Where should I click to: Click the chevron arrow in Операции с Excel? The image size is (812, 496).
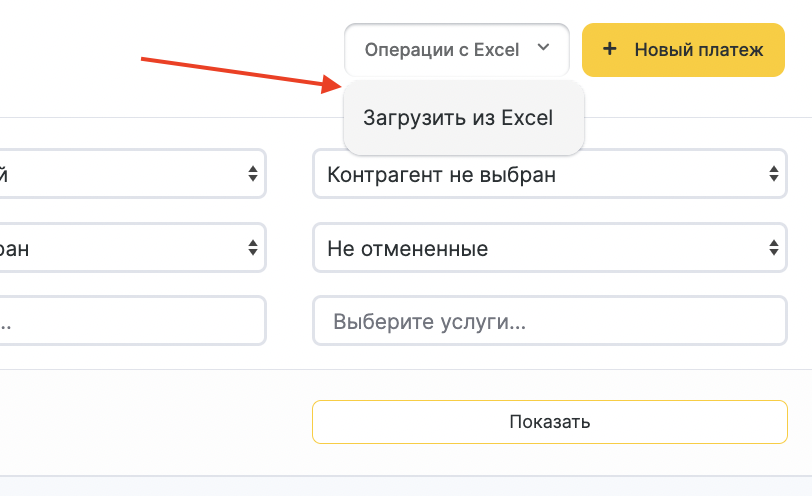point(543,48)
